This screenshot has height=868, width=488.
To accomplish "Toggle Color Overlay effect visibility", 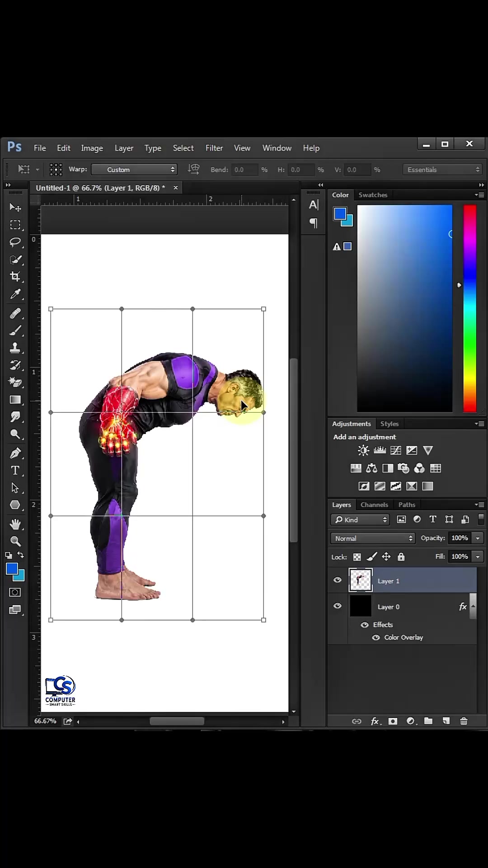I will tap(376, 637).
